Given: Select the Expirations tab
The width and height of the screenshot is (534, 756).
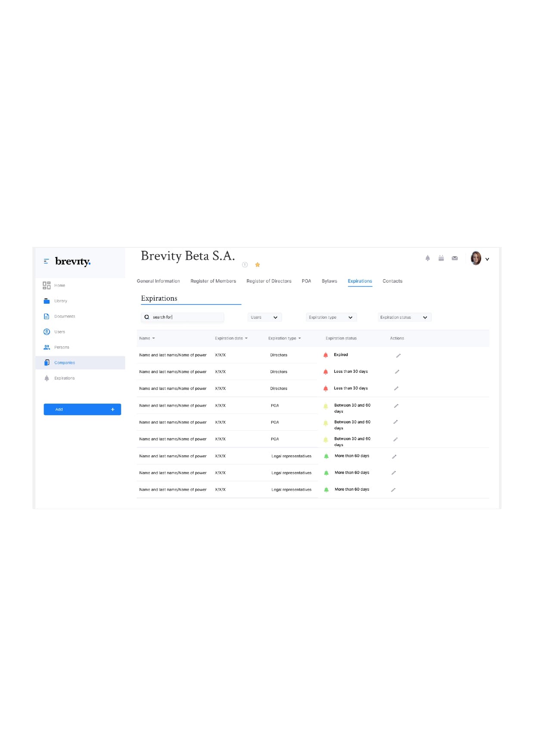Looking at the screenshot, I should click(360, 281).
